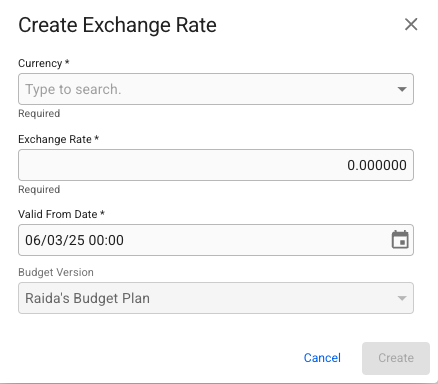Click the Valid From Date label
Image resolution: width=438 pixels, height=384 pixels.
click(61, 214)
